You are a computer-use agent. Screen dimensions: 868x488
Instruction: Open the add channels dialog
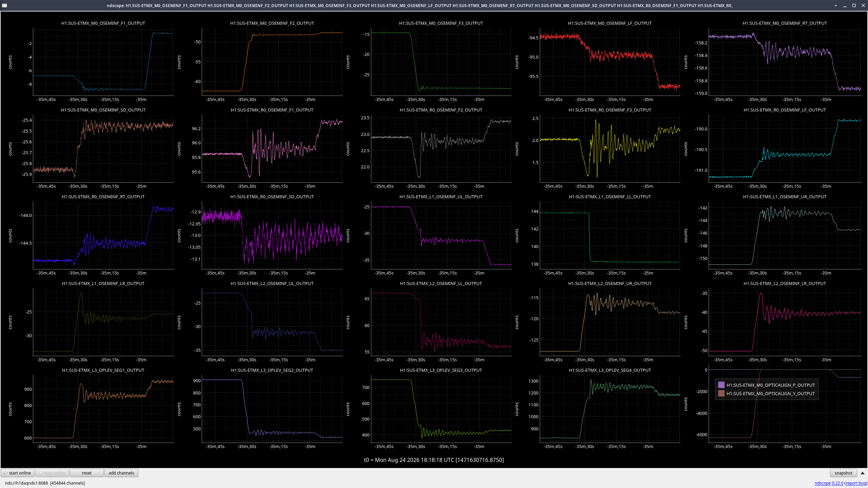tap(121, 473)
